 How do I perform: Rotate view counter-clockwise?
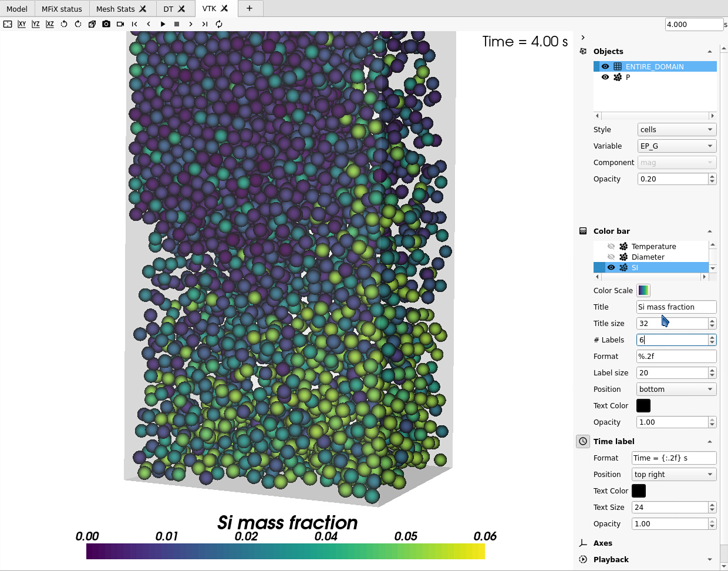64,24
